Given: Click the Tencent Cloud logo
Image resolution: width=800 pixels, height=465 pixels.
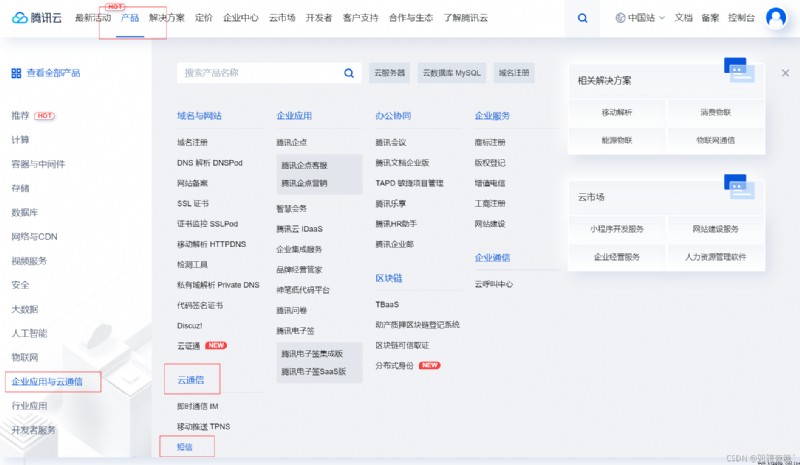Looking at the screenshot, I should [37, 18].
